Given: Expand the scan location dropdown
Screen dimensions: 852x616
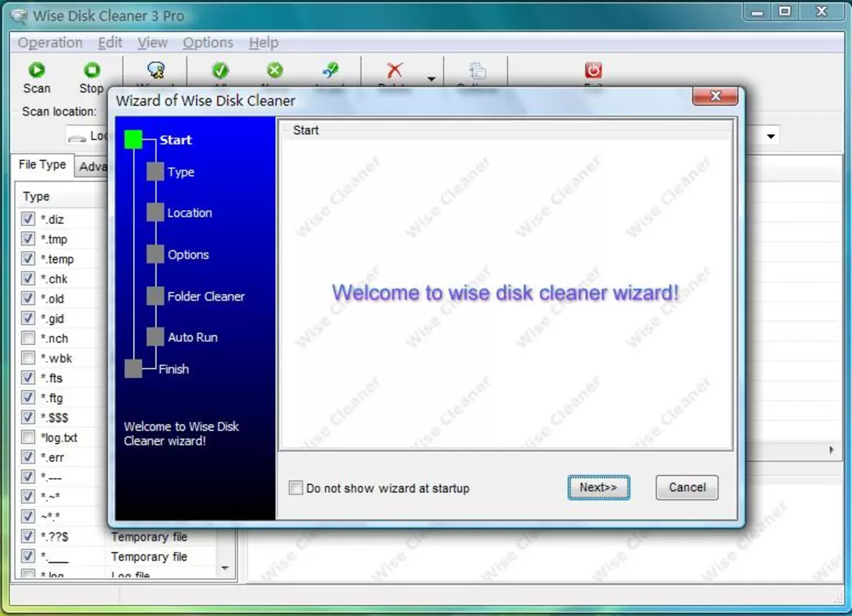Looking at the screenshot, I should pyautogui.click(x=771, y=136).
